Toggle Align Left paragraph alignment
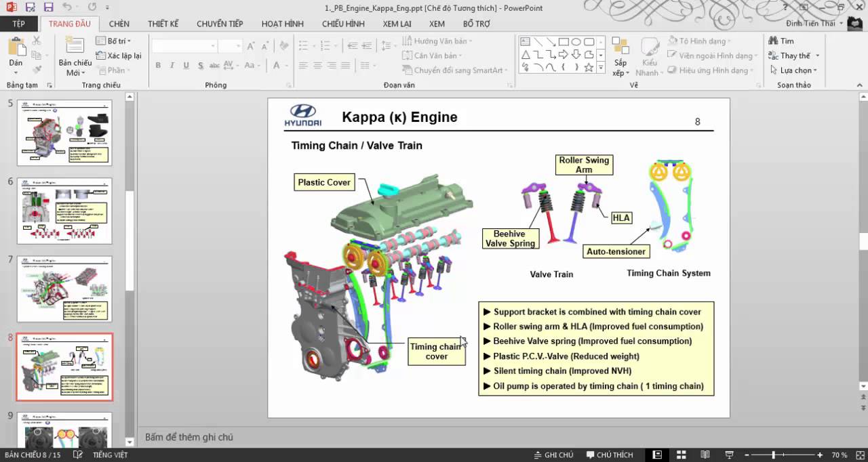Image resolution: width=868 pixels, height=462 pixels. click(x=302, y=66)
